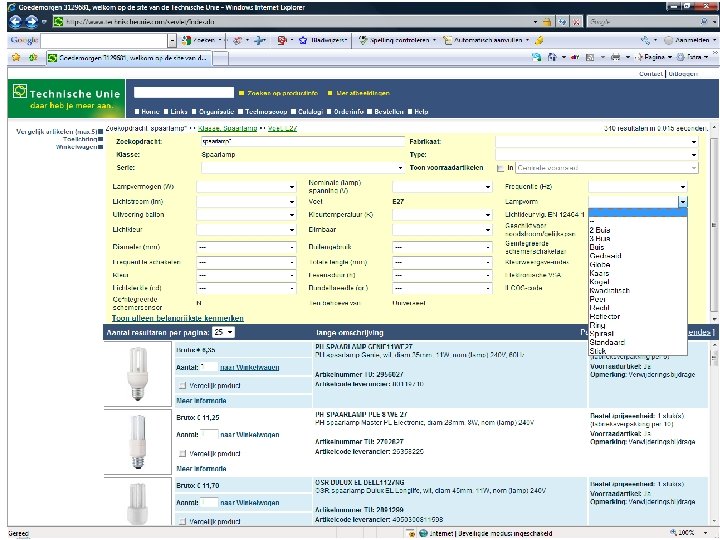Click the Add to Favorites star-plus icon

coord(33,57)
